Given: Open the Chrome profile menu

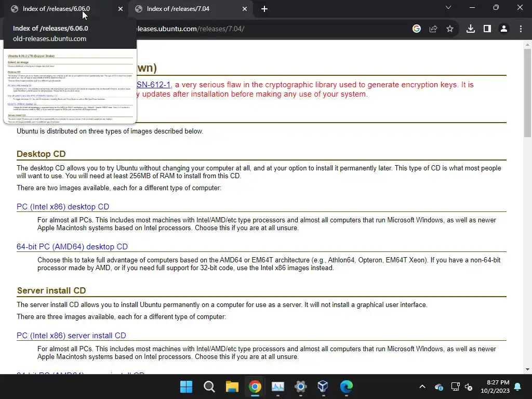Looking at the screenshot, I should [504, 29].
